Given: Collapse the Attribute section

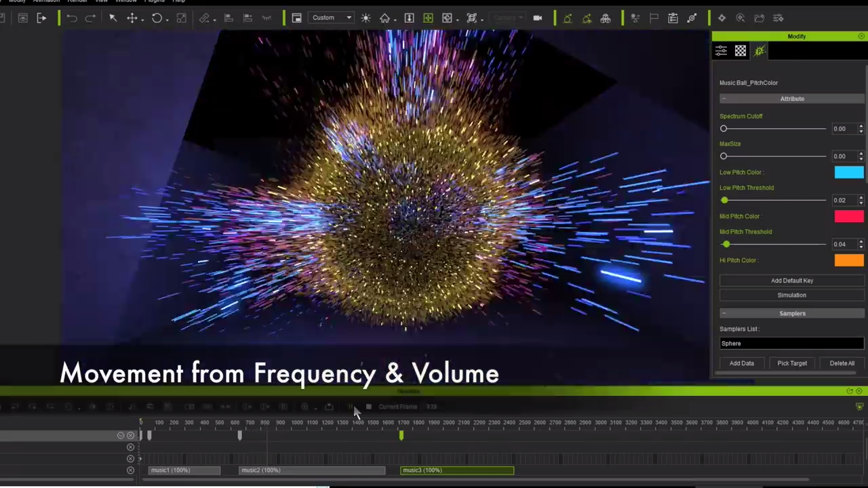Looking at the screenshot, I should 724,99.
